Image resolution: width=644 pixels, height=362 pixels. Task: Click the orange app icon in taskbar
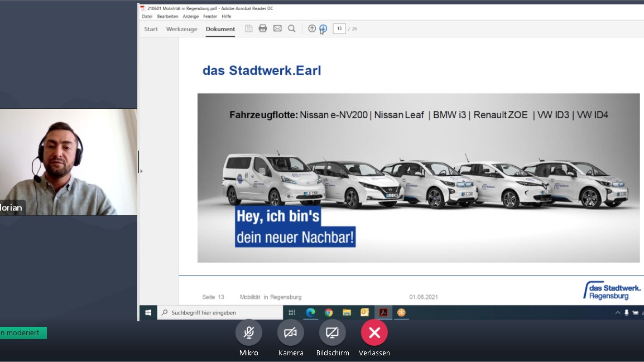pos(401,312)
